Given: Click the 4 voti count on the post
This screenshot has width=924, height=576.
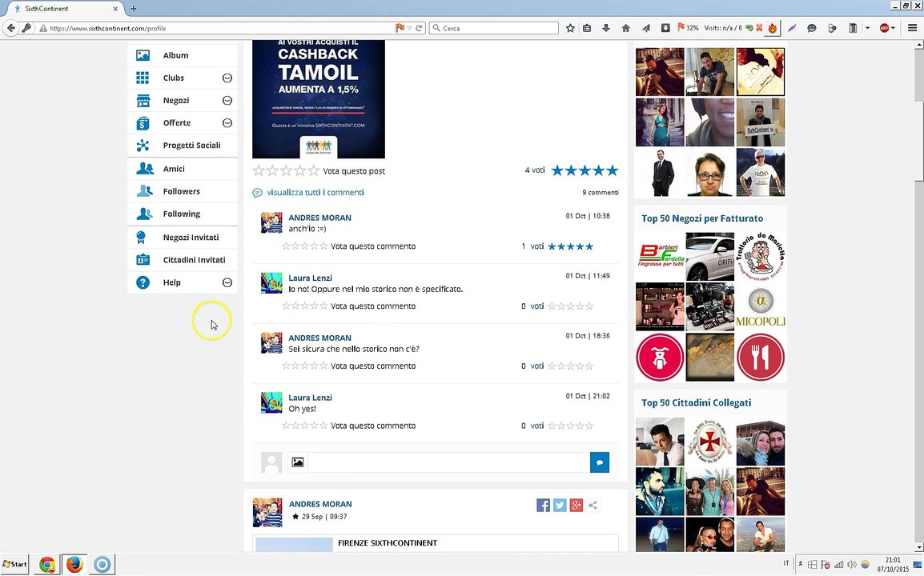Looking at the screenshot, I should click(535, 170).
